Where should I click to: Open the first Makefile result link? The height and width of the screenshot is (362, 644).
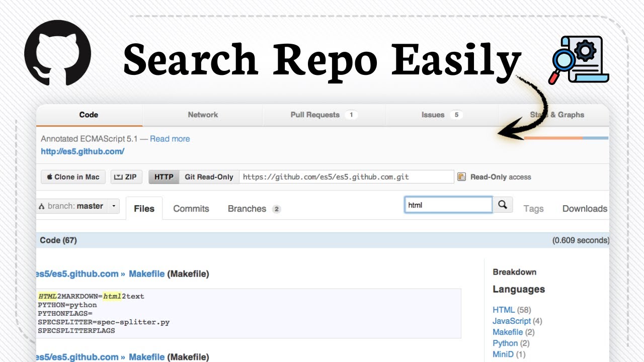(147, 274)
